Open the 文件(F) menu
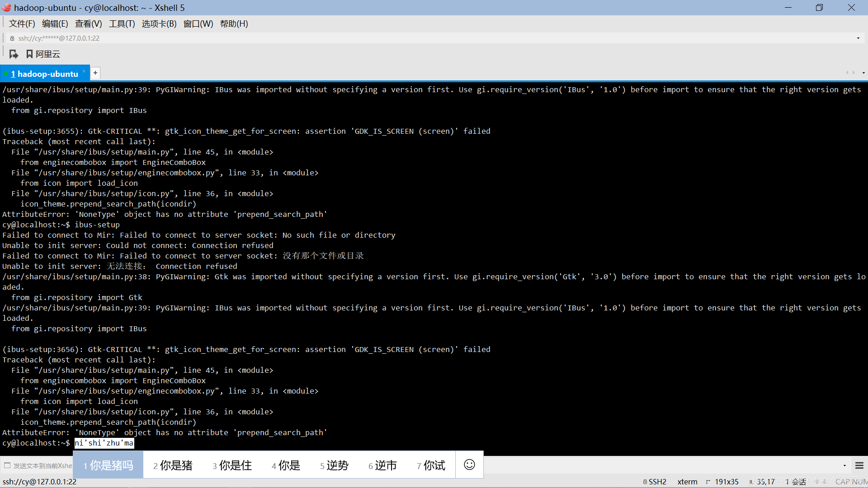 (22, 24)
